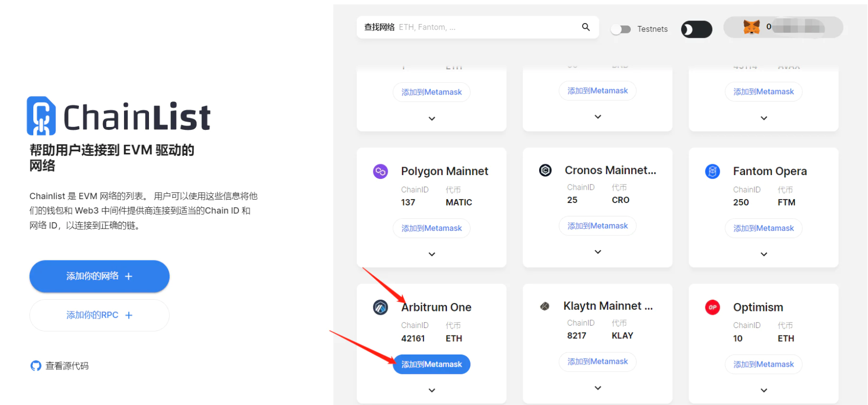
Task: Click the Klaytn Mainnet logo icon
Action: click(545, 306)
